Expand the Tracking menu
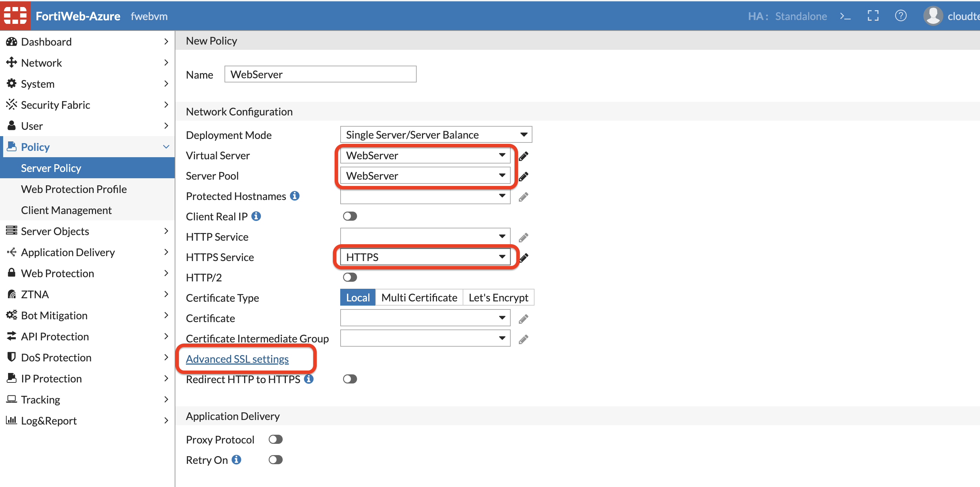 click(87, 399)
